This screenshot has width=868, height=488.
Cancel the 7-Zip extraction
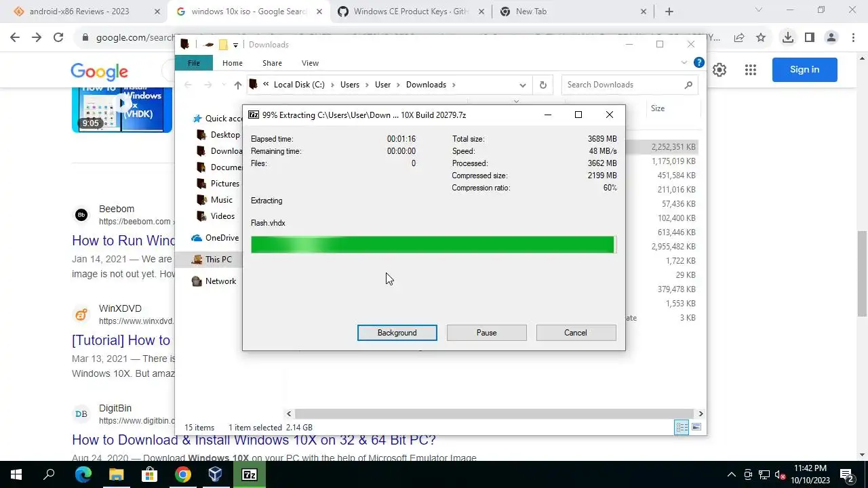click(x=576, y=333)
